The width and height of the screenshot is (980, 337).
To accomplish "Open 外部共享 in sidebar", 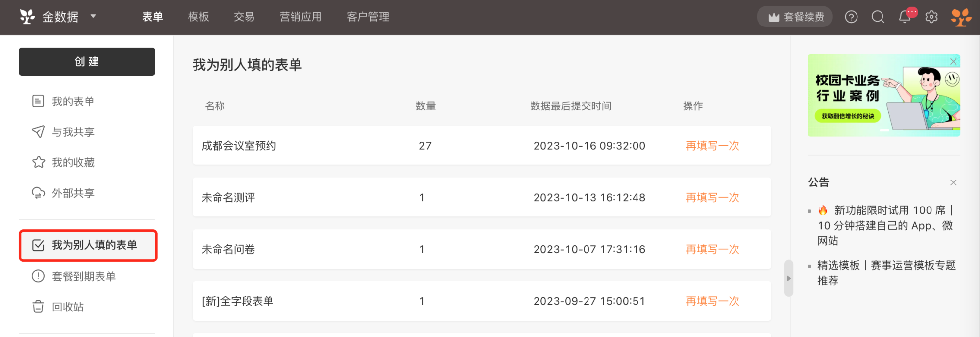I will pyautogui.click(x=63, y=193).
